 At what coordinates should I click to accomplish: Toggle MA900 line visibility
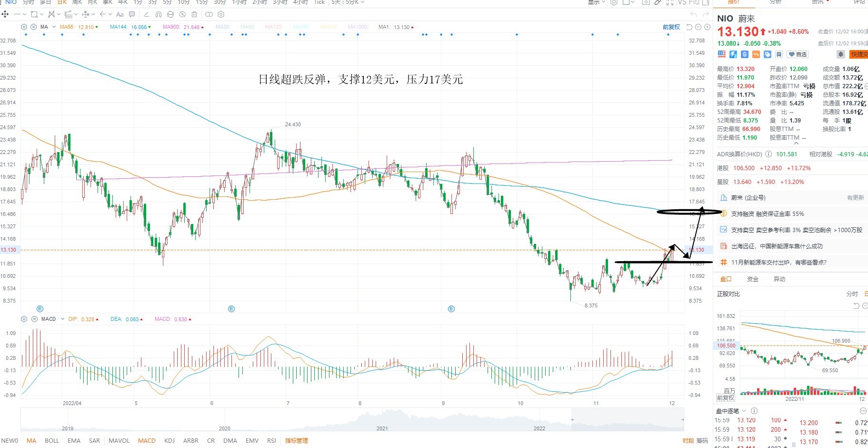tap(183, 27)
